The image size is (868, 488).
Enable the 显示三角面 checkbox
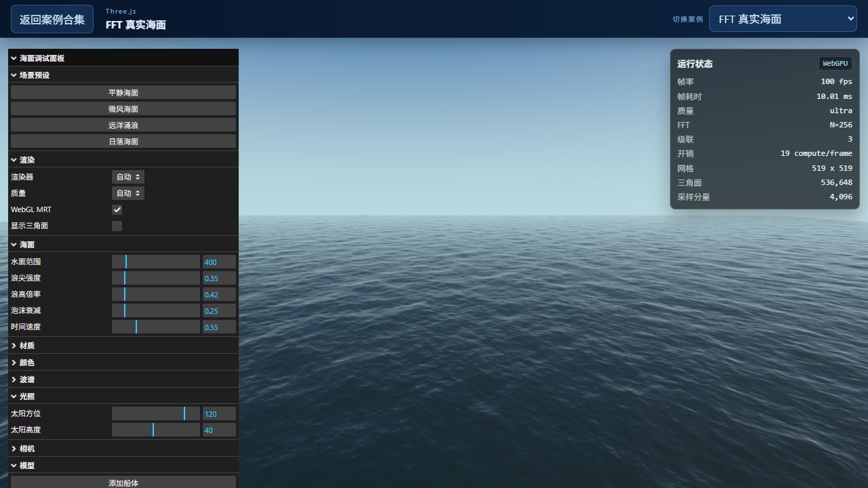[x=117, y=226]
